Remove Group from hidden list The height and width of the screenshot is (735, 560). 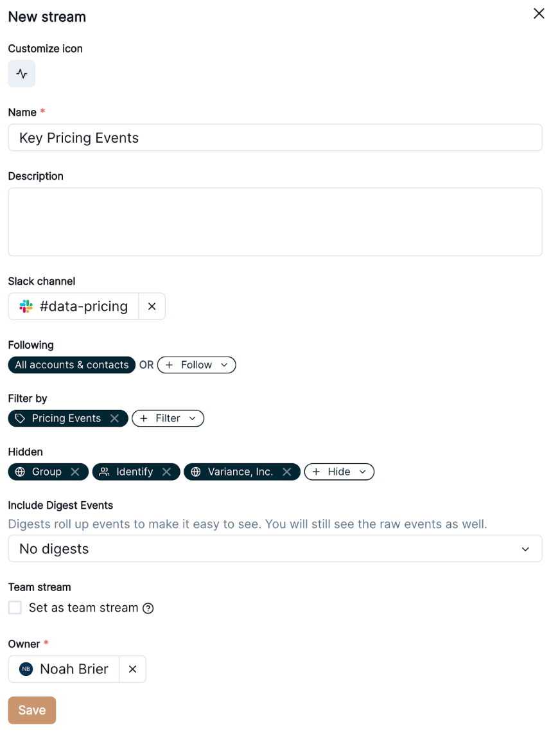[x=75, y=472]
